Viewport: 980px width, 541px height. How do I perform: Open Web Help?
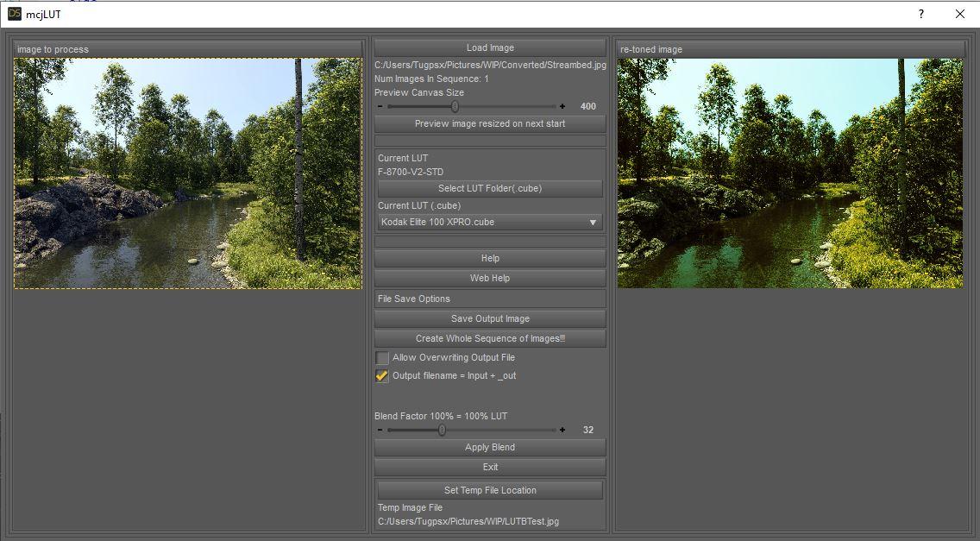pyautogui.click(x=490, y=279)
